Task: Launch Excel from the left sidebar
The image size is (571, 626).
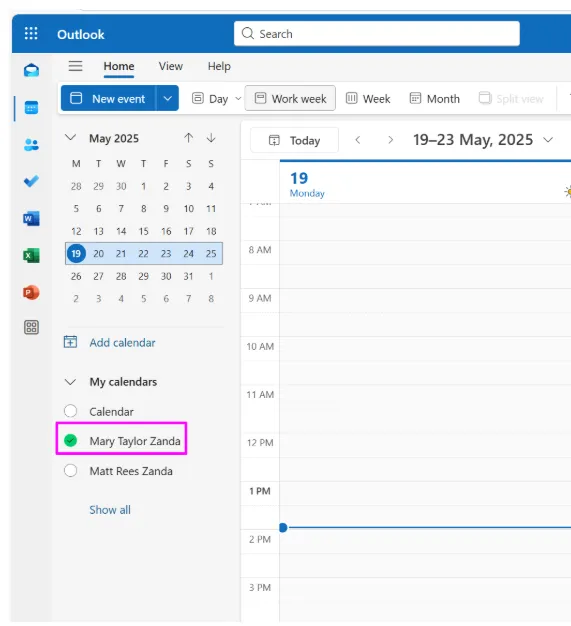Action: point(31,256)
